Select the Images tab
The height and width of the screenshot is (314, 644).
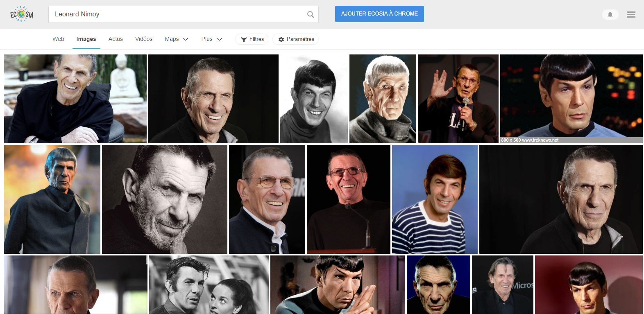[86, 39]
